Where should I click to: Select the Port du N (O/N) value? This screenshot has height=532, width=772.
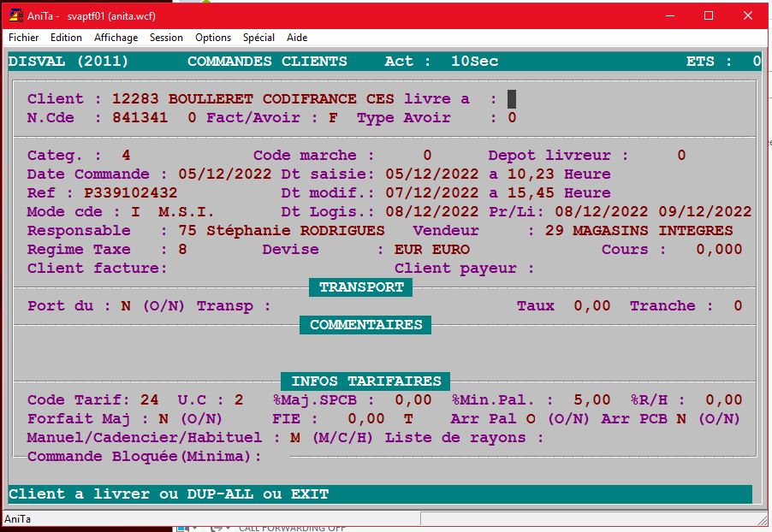[125, 306]
